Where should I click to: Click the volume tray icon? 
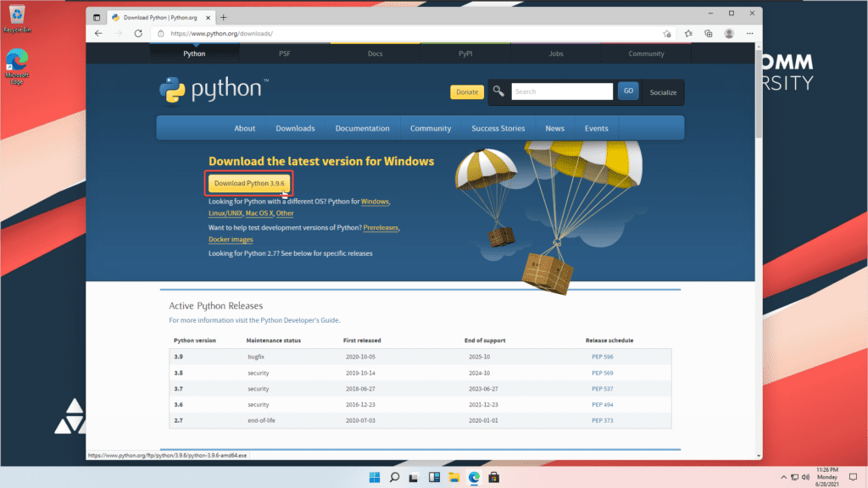[806, 478]
